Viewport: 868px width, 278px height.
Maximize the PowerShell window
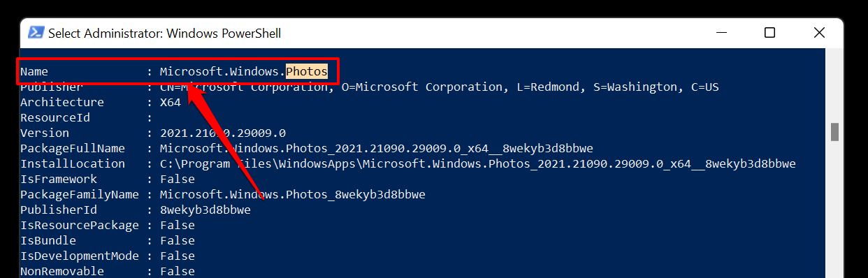769,33
